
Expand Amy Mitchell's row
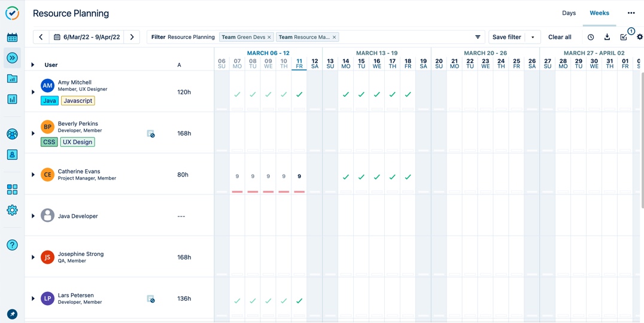33,92
